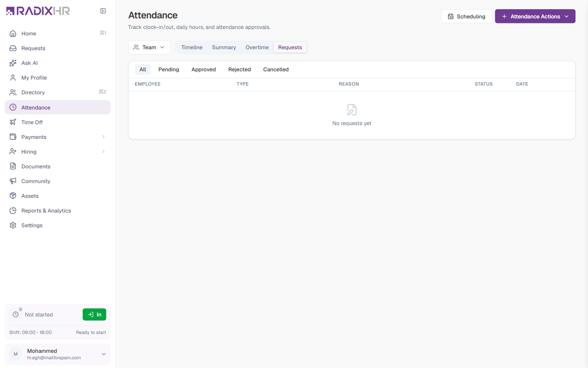The image size is (588, 368).
Task: Switch to the Overtime tab
Action: 257,47
